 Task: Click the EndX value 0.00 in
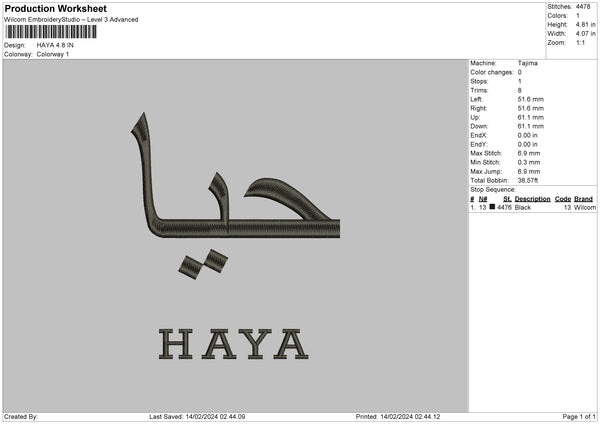point(527,135)
